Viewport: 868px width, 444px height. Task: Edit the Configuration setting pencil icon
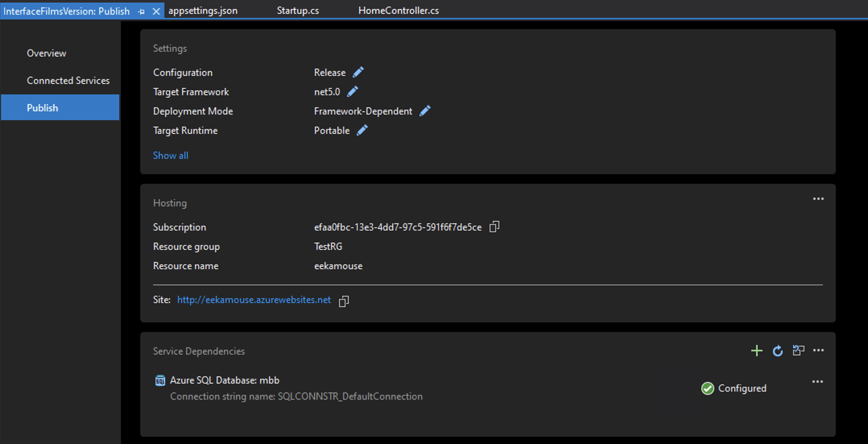(359, 72)
